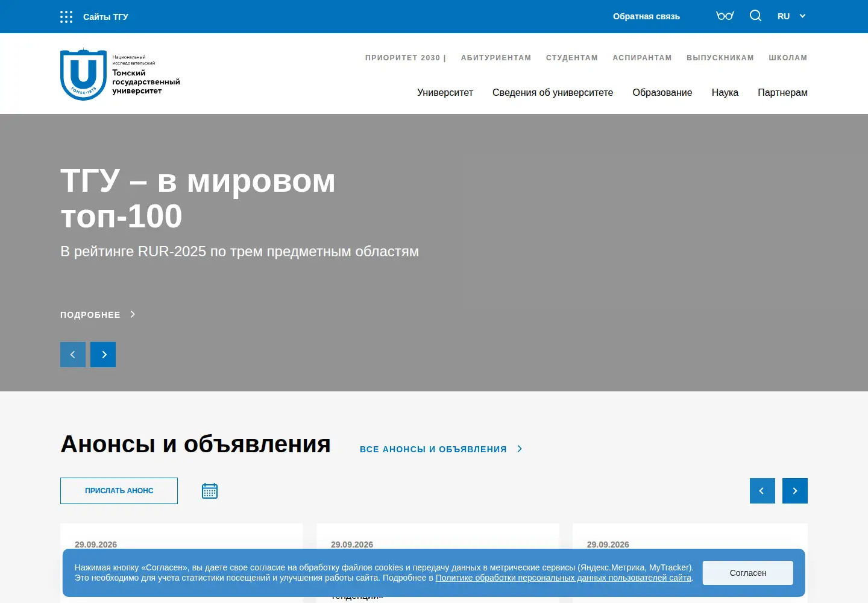Image resolution: width=868 pixels, height=603 pixels.
Task: Click the hero headline ТГУ – в мировом топ-100
Action: point(198,198)
